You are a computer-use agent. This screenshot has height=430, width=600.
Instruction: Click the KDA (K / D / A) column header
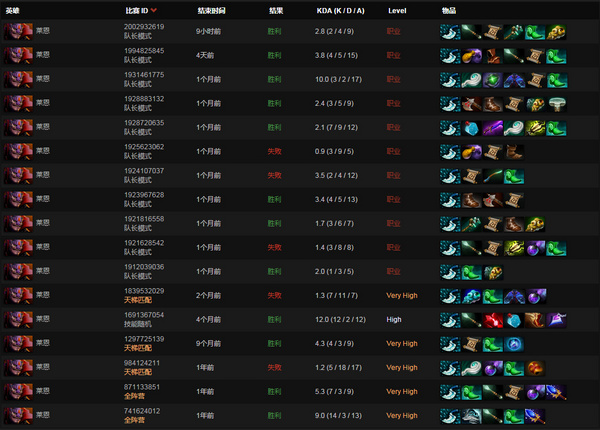(341, 11)
